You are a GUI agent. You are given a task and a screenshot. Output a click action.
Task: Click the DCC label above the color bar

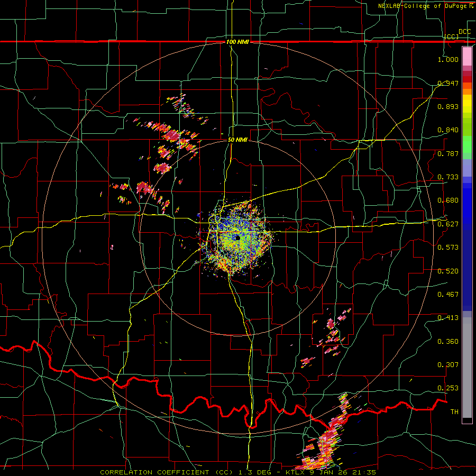[x=464, y=32]
